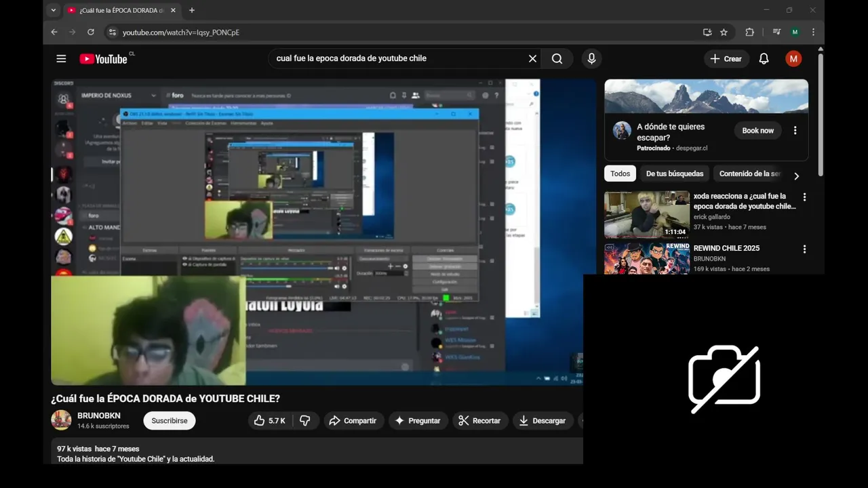Open options for REWIND CHILE 2025
Viewport: 868px width, 488px height.
point(804,249)
